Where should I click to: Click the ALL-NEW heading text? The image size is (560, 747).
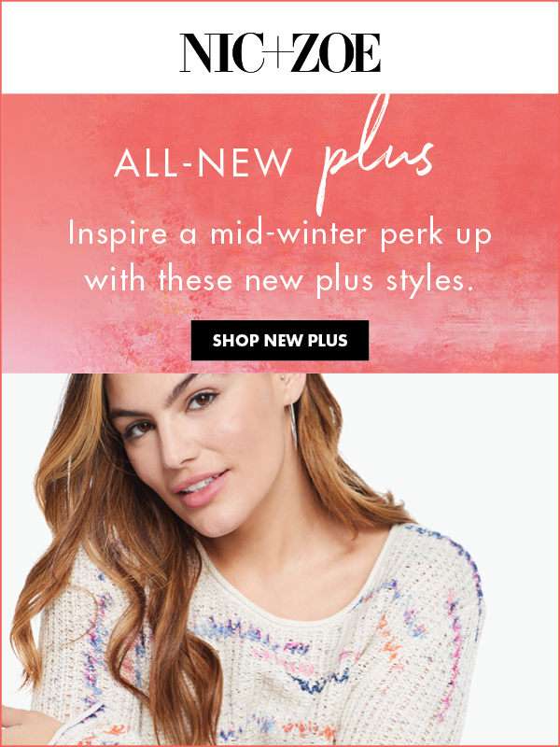point(202,163)
